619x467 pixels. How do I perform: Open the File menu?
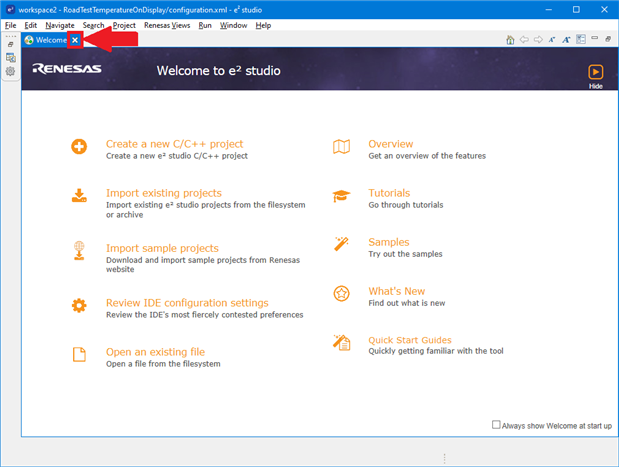[x=10, y=25]
